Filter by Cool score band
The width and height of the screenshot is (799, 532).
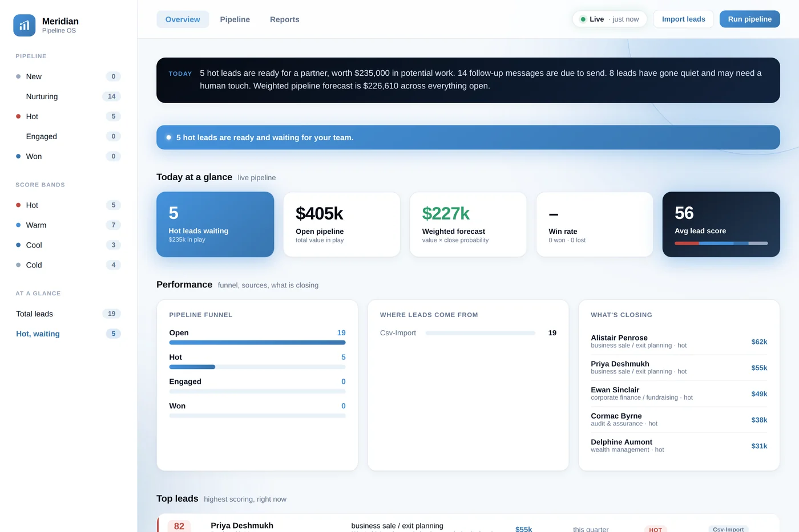68,245
